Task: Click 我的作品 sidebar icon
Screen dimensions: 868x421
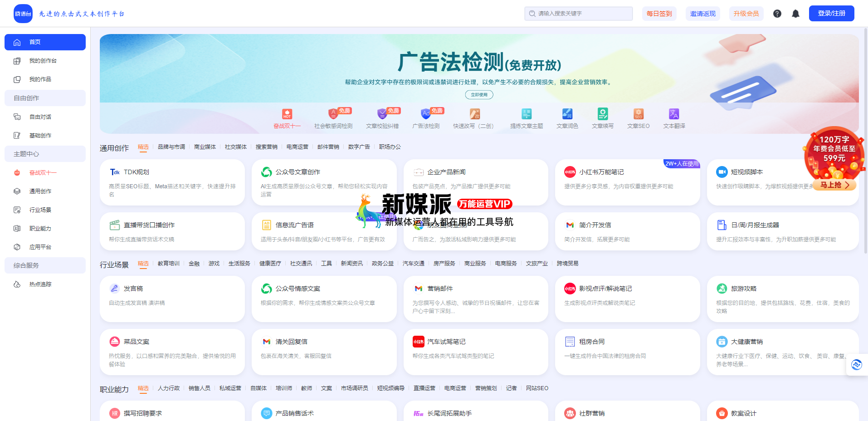Action: point(17,79)
